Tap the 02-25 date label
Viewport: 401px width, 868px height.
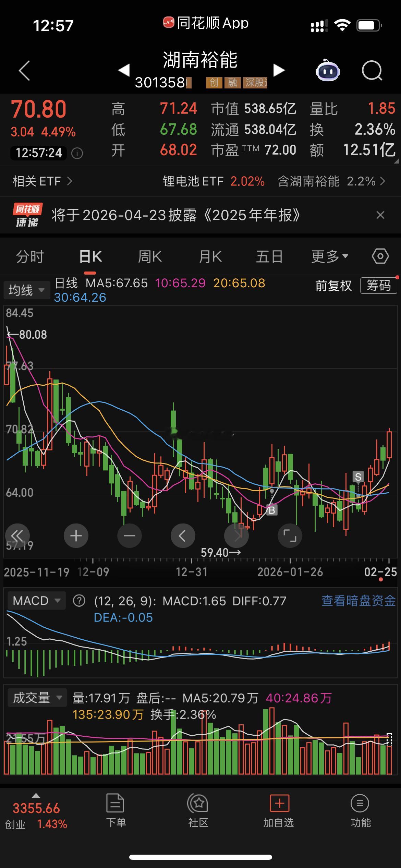coord(380,572)
